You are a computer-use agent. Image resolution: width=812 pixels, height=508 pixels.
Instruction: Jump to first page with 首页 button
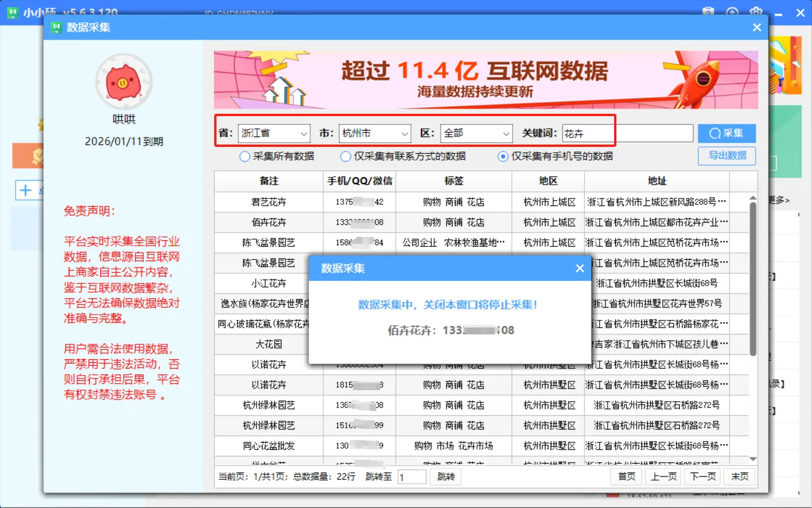[x=626, y=476]
